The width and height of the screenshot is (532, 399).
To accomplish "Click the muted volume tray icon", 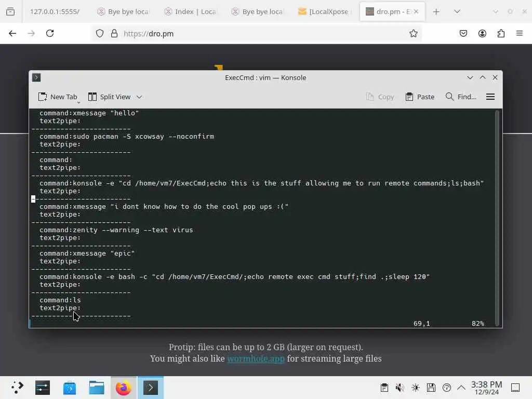I will (x=400, y=388).
